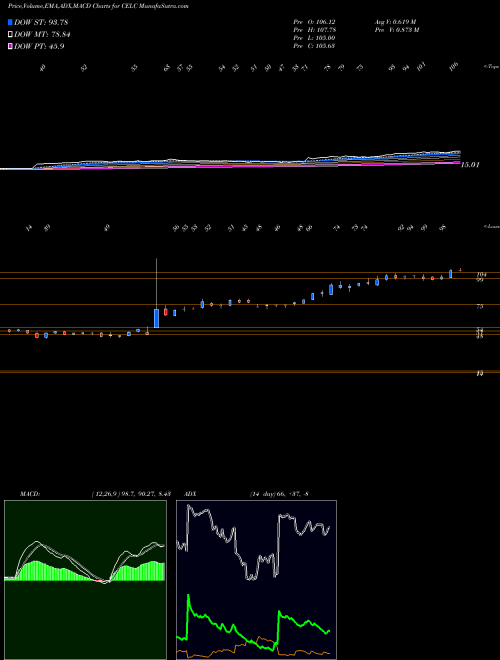Click the orange -DI line in ADX chart
Viewport: 500px width, 660px height.
point(253,648)
